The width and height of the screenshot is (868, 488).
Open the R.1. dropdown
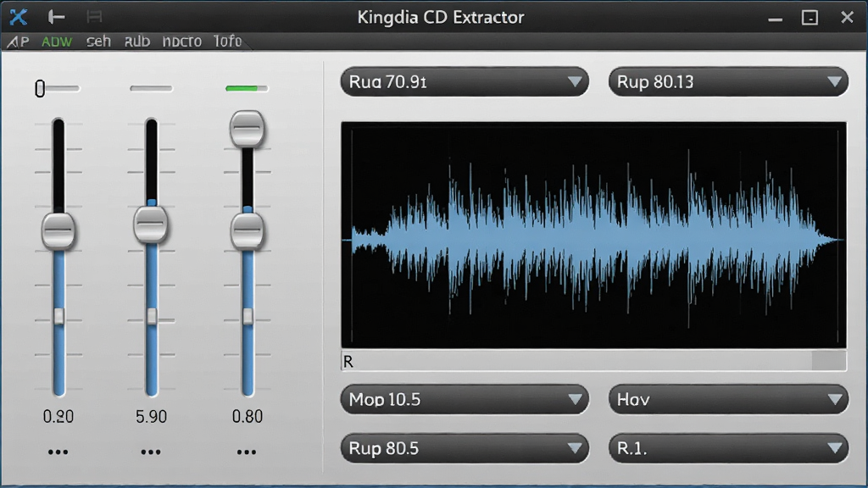pos(728,448)
